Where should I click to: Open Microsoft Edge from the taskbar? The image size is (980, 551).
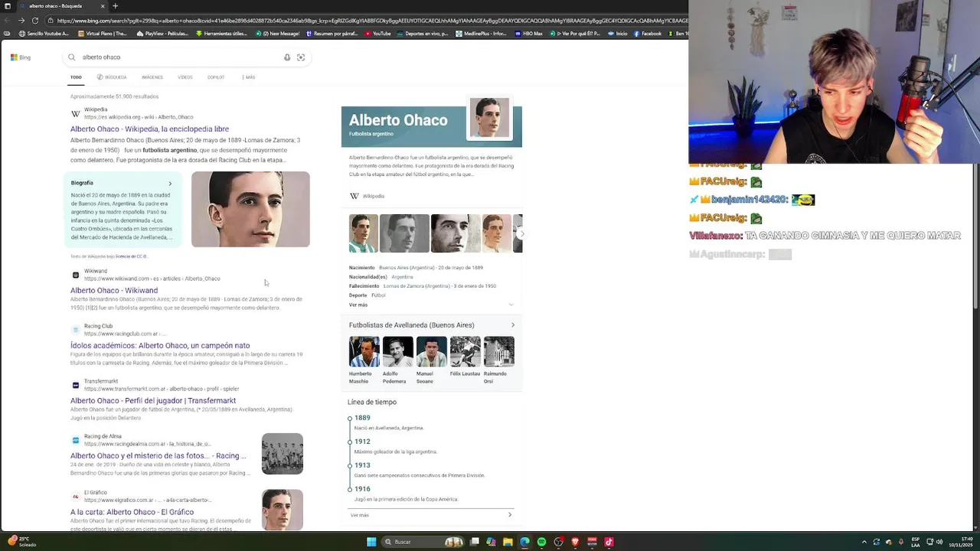[524, 542]
